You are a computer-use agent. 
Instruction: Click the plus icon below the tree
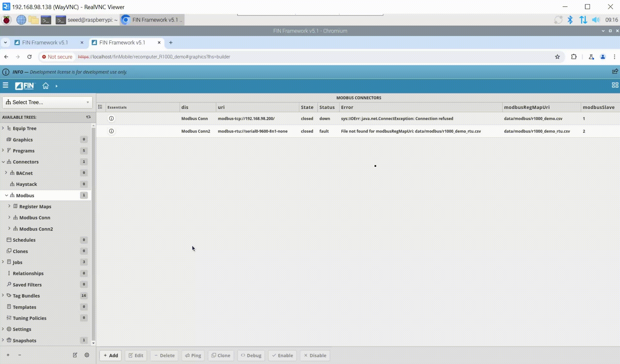(x=8, y=355)
